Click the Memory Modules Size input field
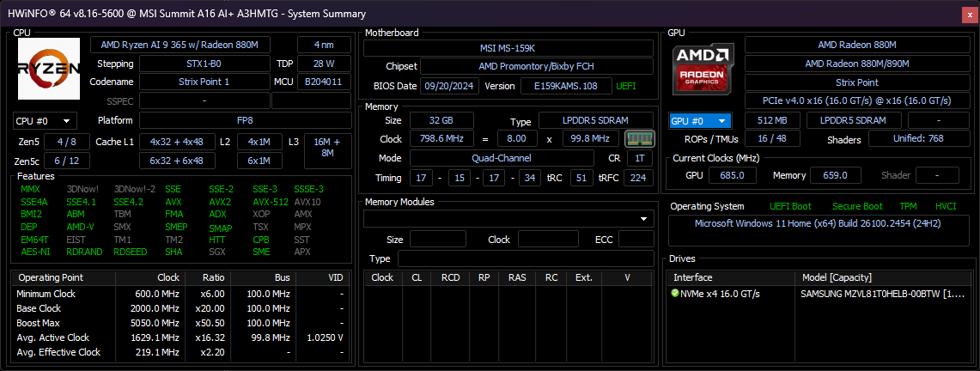The width and height of the screenshot is (980, 371). [437, 240]
